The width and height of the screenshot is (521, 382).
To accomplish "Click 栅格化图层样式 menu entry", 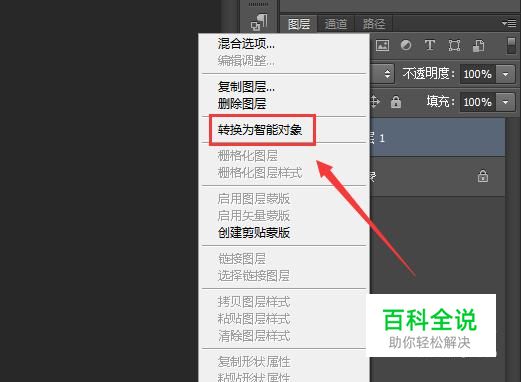I will pyautogui.click(x=260, y=173).
